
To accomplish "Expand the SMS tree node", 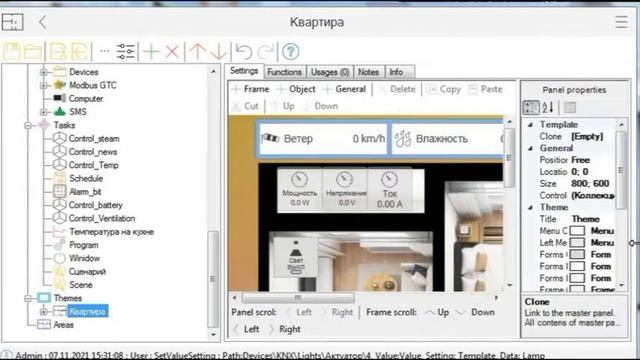I will point(43,112).
